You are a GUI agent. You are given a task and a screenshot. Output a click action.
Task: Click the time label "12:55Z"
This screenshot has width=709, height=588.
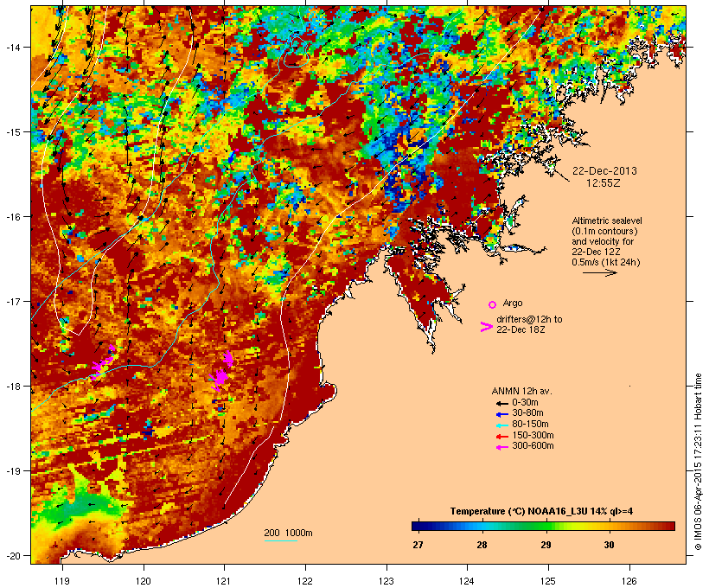point(604,183)
